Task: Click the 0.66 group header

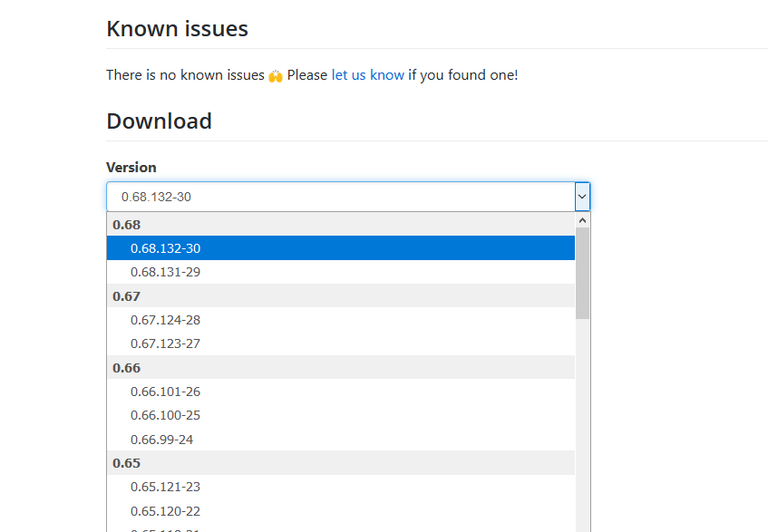Action: 340,368
